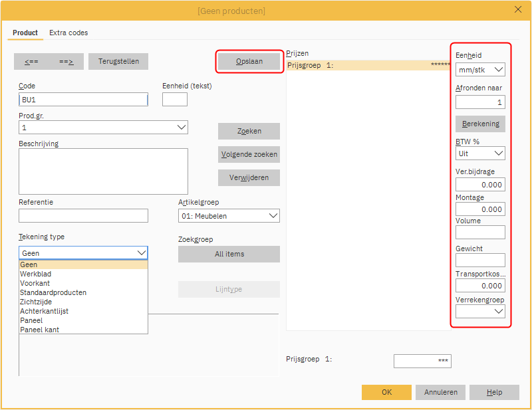Select Werkblad in Tekening type list

point(36,274)
